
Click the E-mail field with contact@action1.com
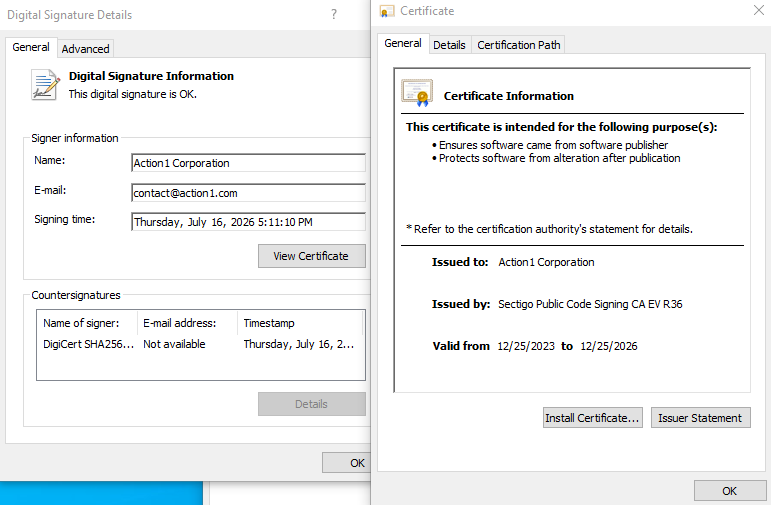pyautogui.click(x=248, y=193)
